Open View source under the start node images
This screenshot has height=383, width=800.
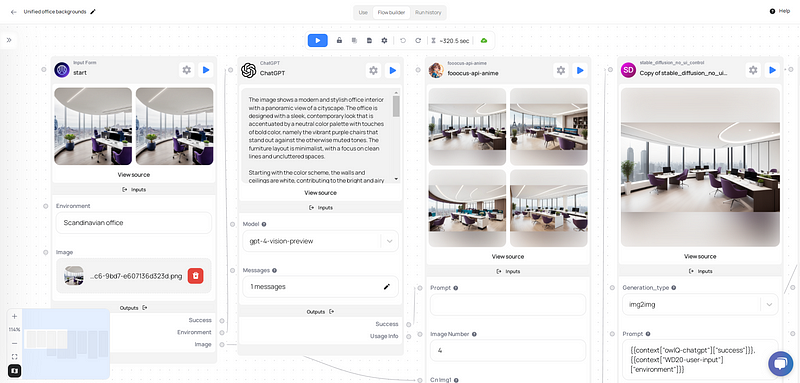134,174
